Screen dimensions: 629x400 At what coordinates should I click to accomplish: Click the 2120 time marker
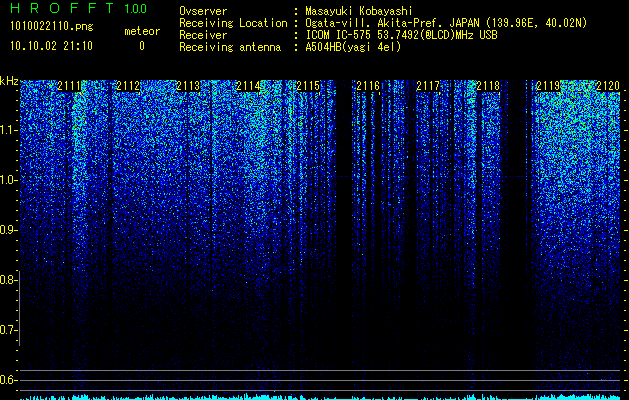pos(608,86)
